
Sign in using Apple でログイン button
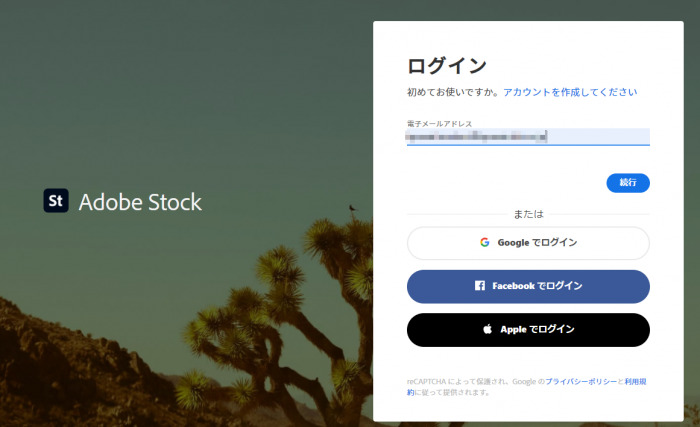pos(528,330)
